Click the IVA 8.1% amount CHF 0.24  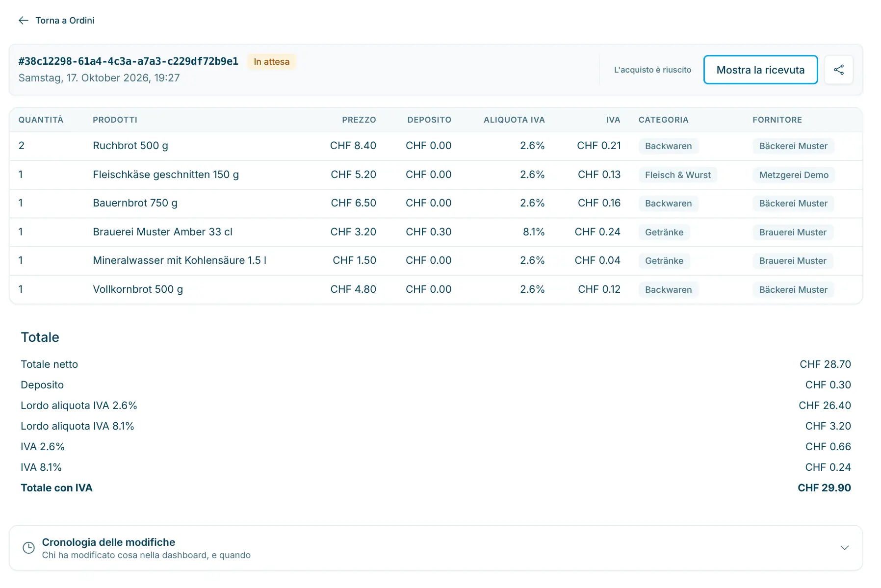(x=828, y=467)
